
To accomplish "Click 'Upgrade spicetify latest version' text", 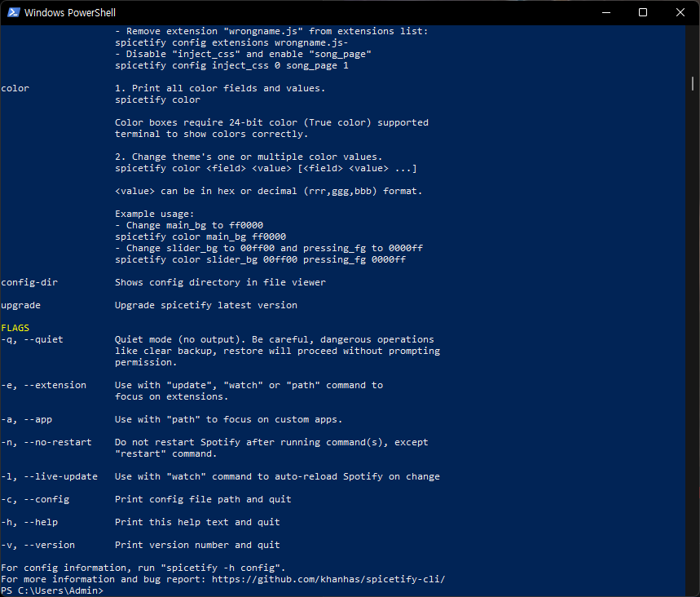I will pyautogui.click(x=206, y=305).
